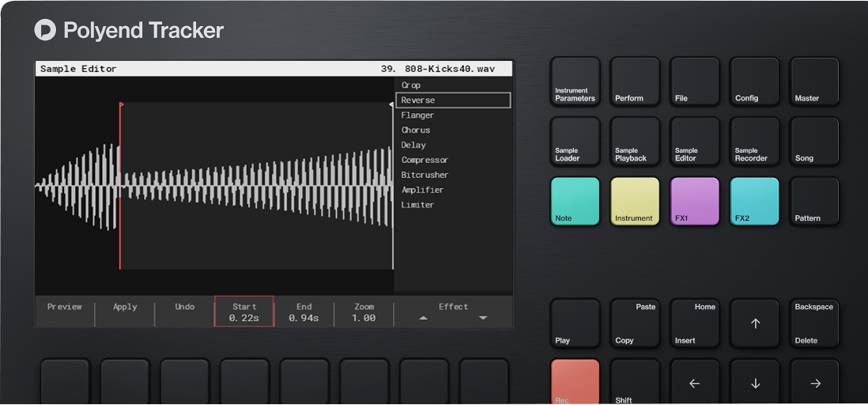Image resolution: width=868 pixels, height=405 pixels.
Task: Start playback with the Play button
Action: point(576,324)
